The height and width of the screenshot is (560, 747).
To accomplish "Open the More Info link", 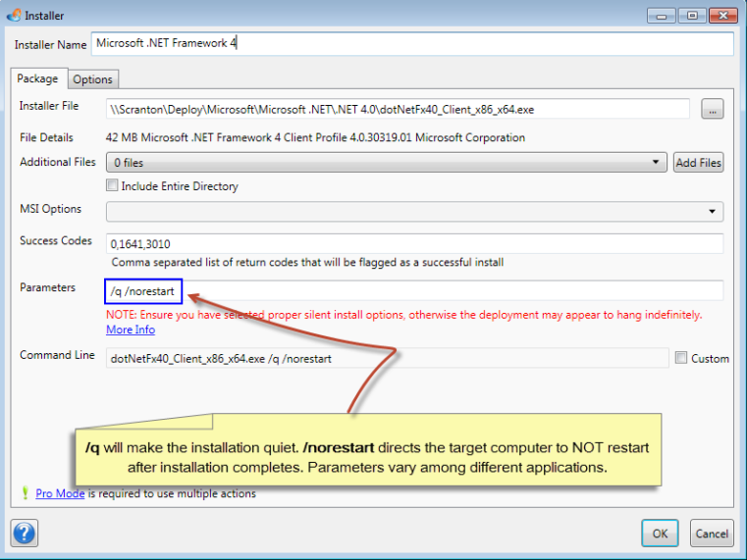I will 131,330.
